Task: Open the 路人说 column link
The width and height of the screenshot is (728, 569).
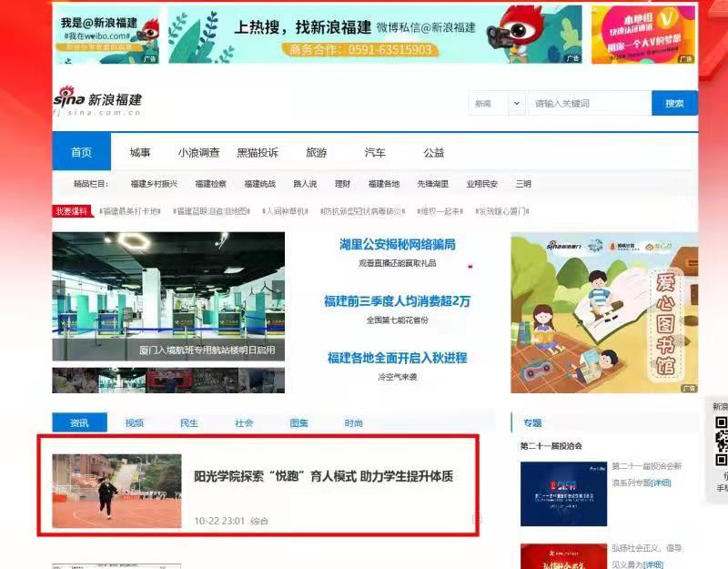Action: point(305,184)
